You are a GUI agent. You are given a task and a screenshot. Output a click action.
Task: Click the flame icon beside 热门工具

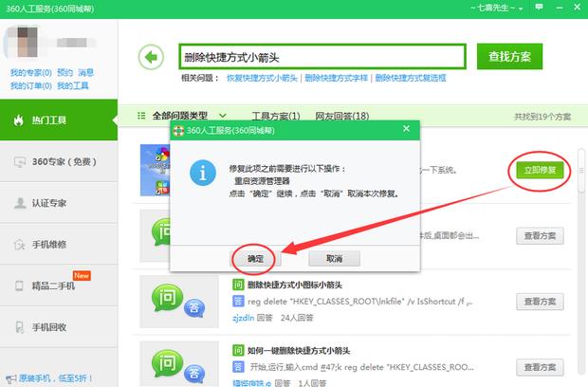click(18, 120)
